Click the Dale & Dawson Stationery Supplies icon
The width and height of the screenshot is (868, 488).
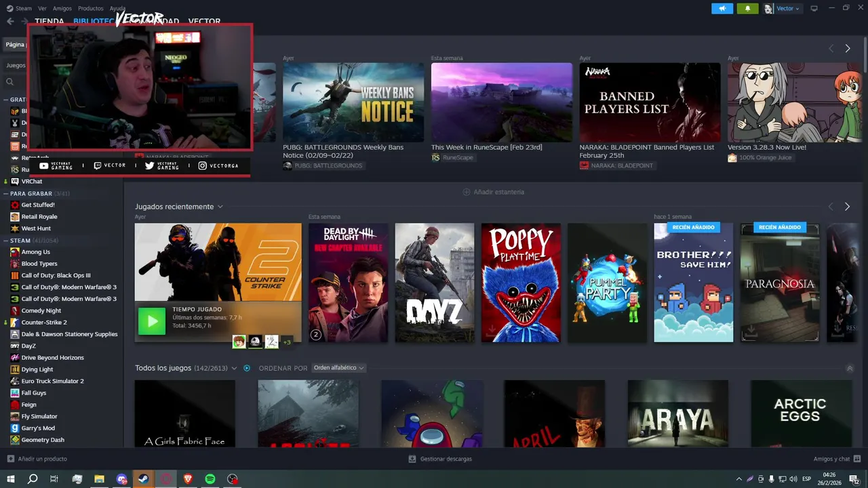point(15,334)
